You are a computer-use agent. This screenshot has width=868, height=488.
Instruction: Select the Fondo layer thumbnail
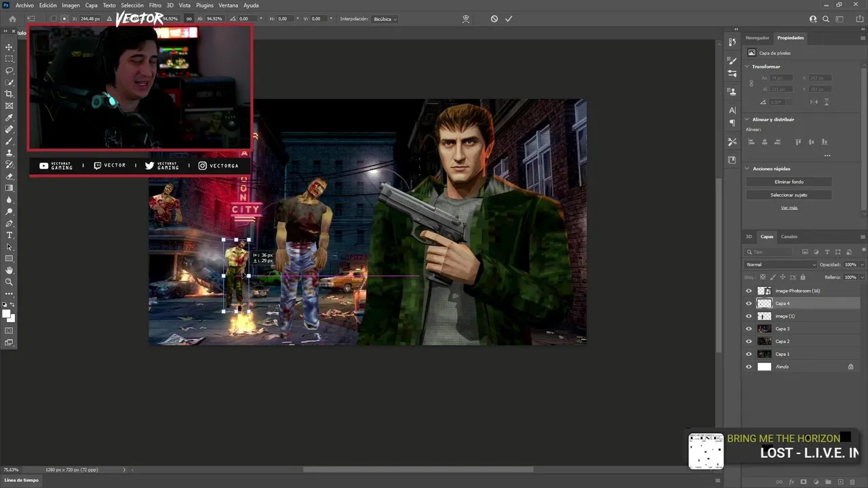click(x=764, y=367)
